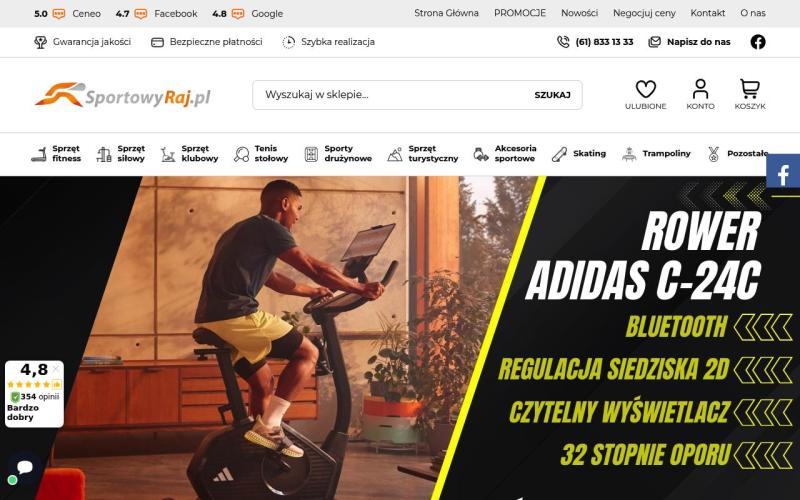
Task: Close the 4,8 reviews widget
Action: [56, 368]
